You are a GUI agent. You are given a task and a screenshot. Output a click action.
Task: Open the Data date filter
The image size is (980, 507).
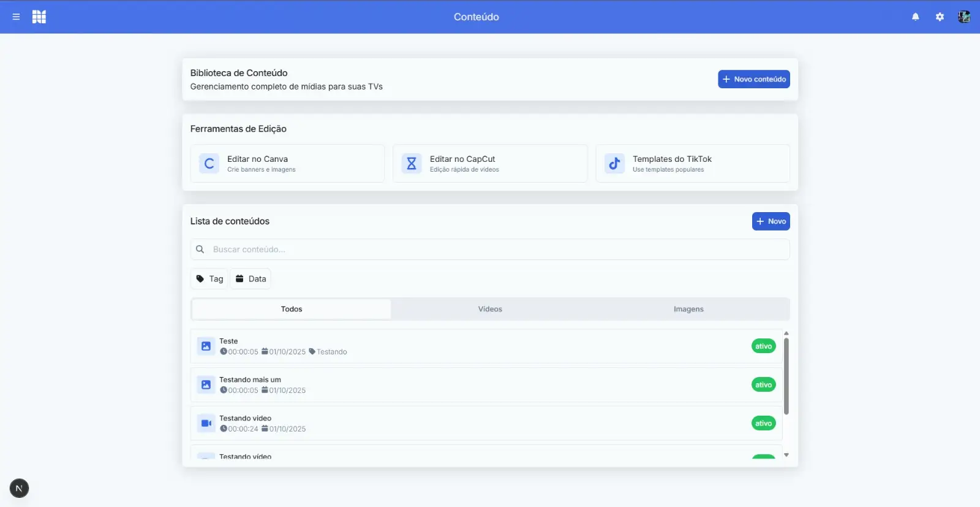coord(251,279)
